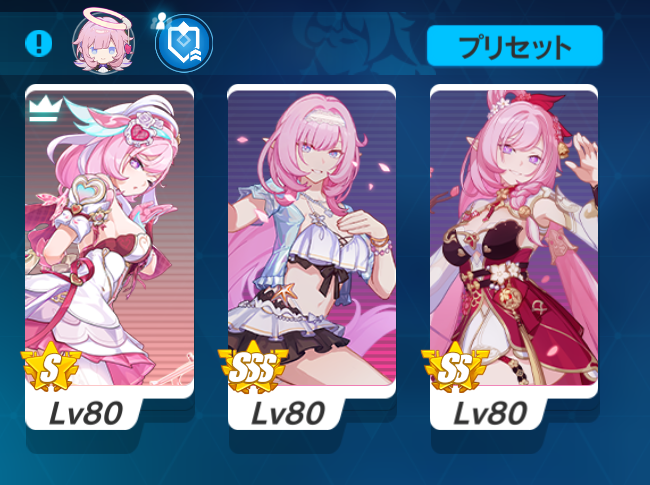Click the third card's Lv80 label
The width and height of the screenshot is (650, 485).
(x=490, y=413)
